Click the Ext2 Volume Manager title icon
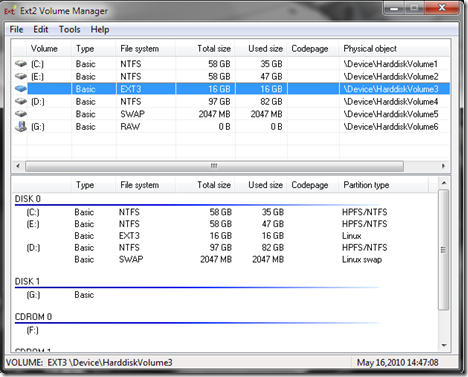The height and width of the screenshot is (377, 468). tap(10, 11)
